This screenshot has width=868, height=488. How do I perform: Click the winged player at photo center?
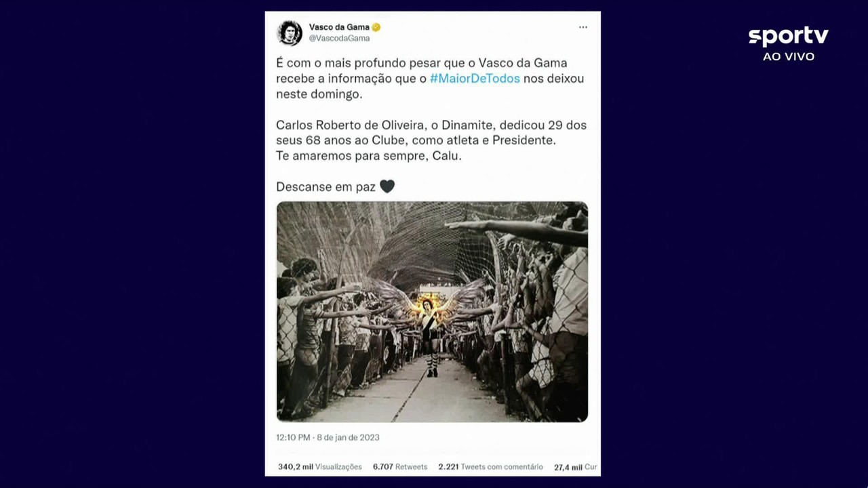430,332
